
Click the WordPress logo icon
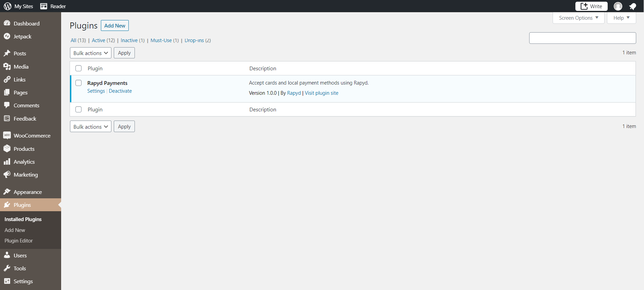coord(7,6)
